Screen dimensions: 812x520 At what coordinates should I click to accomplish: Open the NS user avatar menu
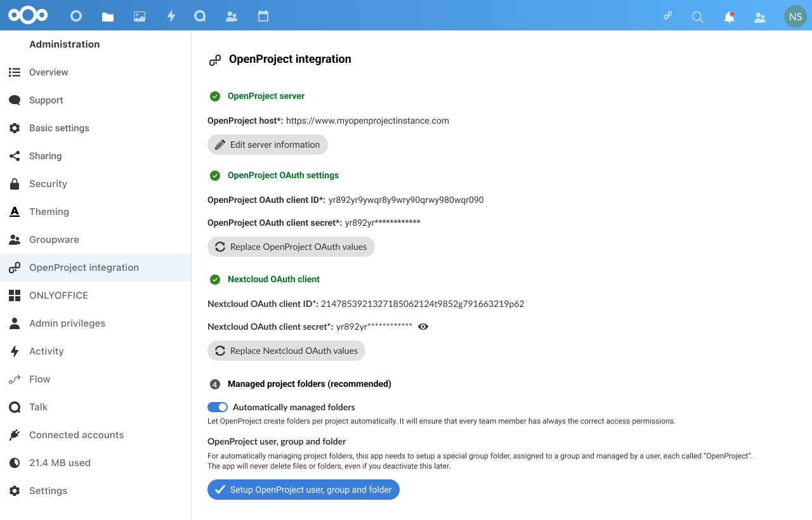click(795, 16)
